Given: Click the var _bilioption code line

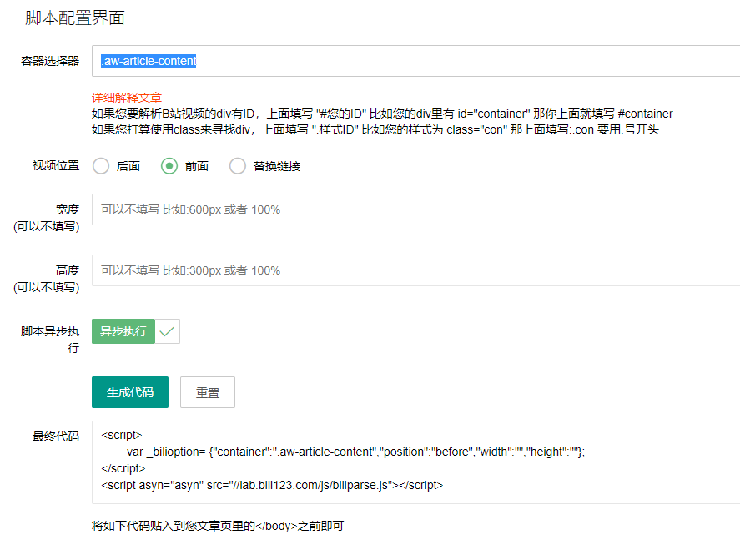Looking at the screenshot, I should click(x=355, y=452).
